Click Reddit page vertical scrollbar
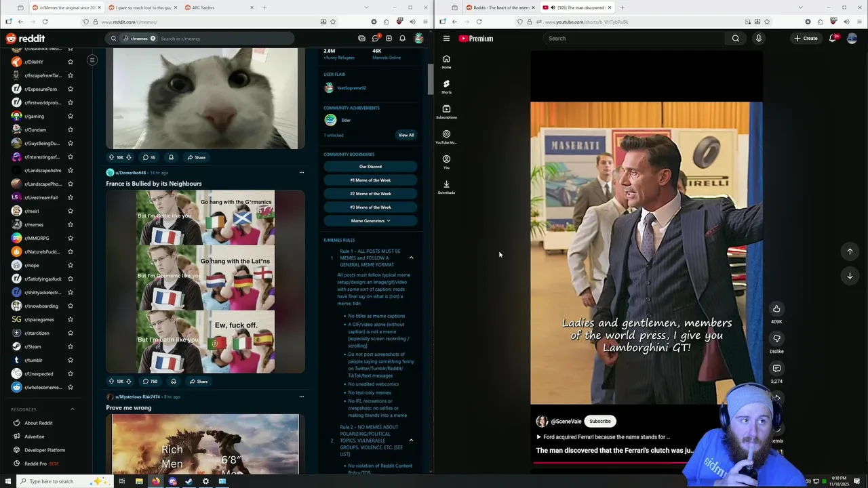Image resolution: width=868 pixels, height=488 pixels. coord(430,80)
